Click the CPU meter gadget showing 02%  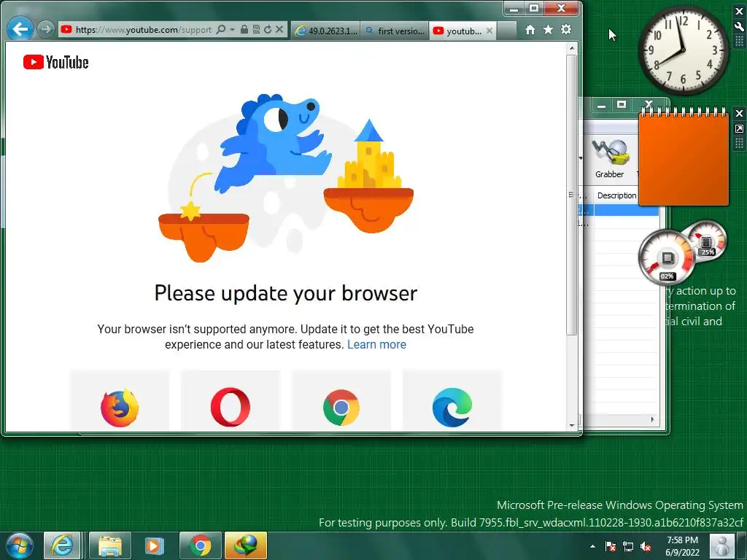667,257
